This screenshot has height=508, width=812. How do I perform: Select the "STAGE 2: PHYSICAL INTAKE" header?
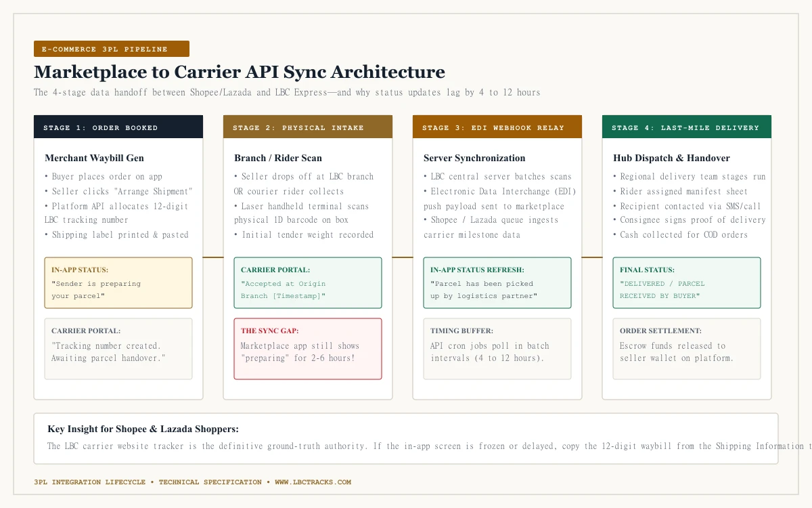[x=308, y=127]
